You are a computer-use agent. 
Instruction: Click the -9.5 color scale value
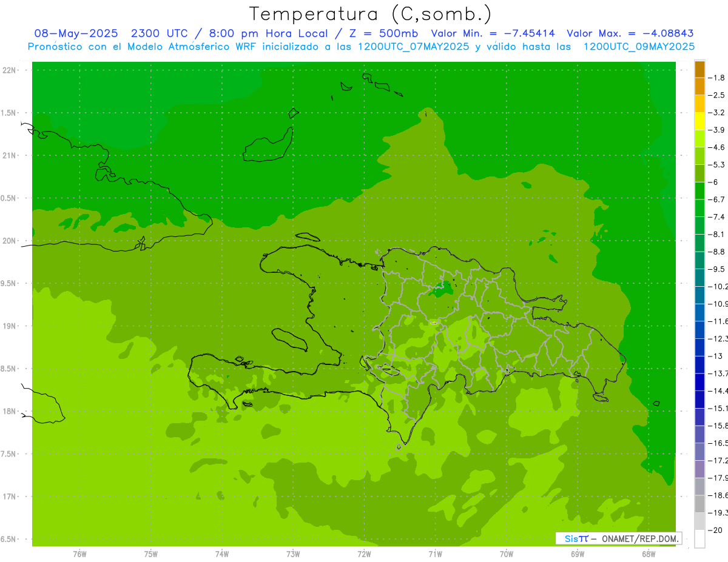click(x=717, y=269)
